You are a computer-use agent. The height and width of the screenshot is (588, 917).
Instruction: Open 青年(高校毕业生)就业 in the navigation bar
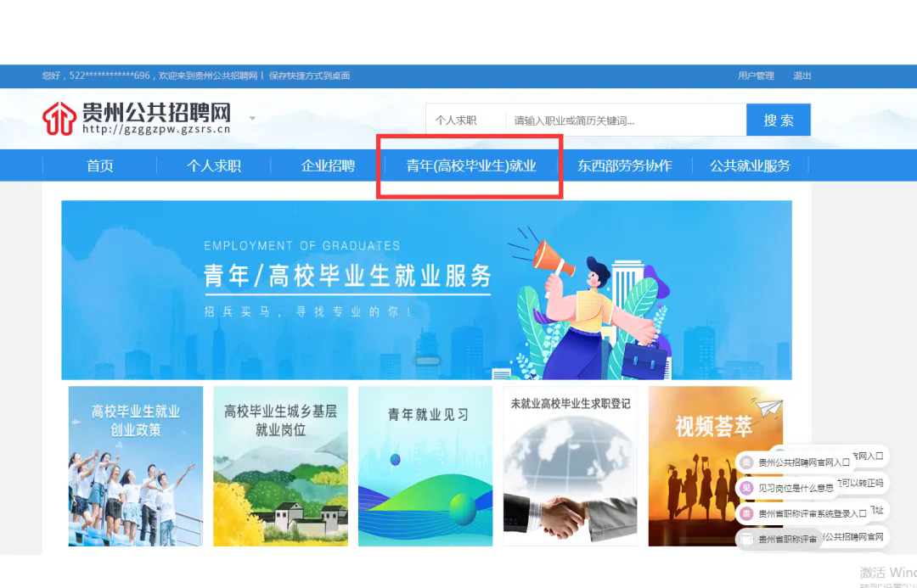471,165
